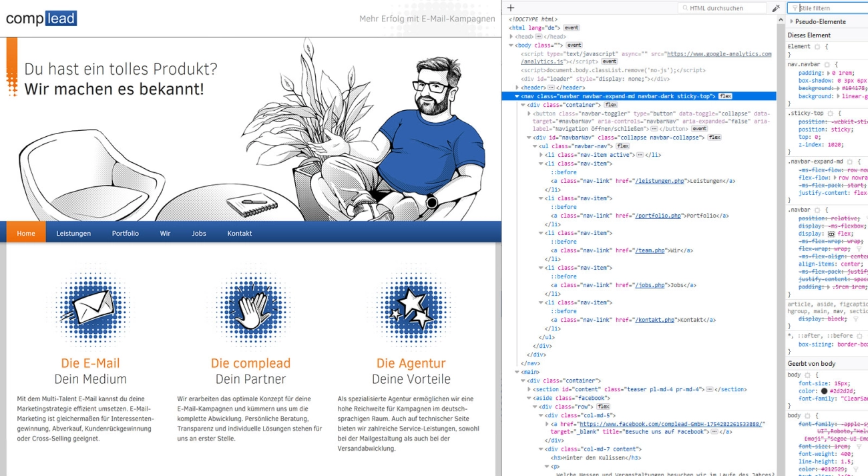Go to Kontakt in the site navigation
868x476 pixels.
click(239, 234)
